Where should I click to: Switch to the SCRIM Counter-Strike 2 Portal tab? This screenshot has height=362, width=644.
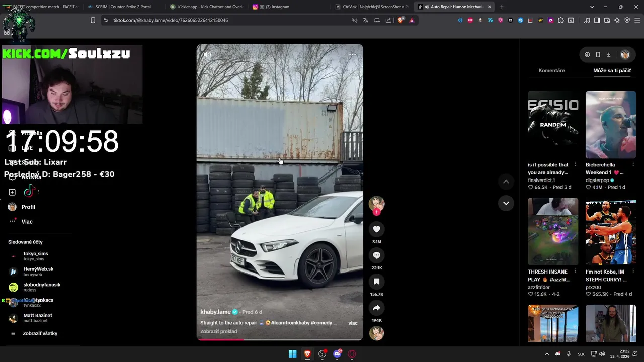coord(123,7)
